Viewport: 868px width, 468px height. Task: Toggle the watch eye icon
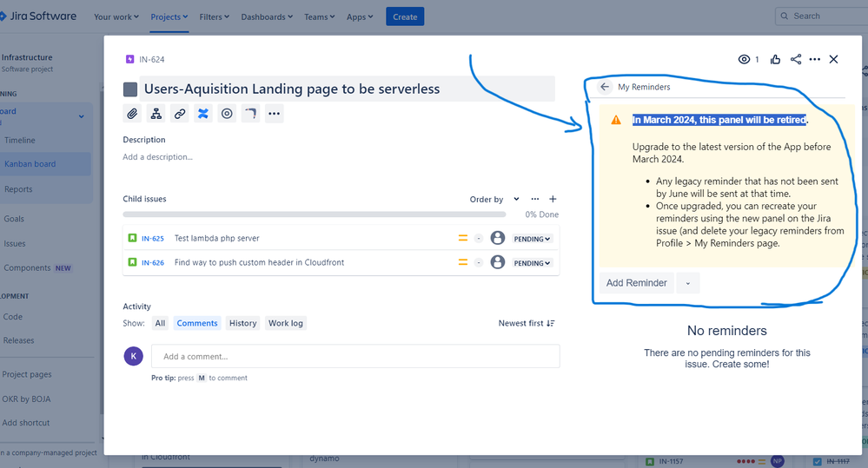coord(744,59)
